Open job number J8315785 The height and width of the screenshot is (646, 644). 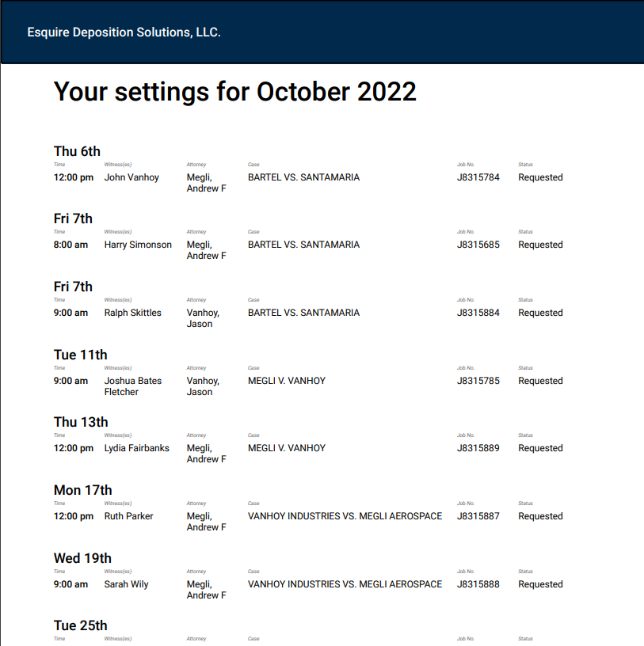click(478, 381)
